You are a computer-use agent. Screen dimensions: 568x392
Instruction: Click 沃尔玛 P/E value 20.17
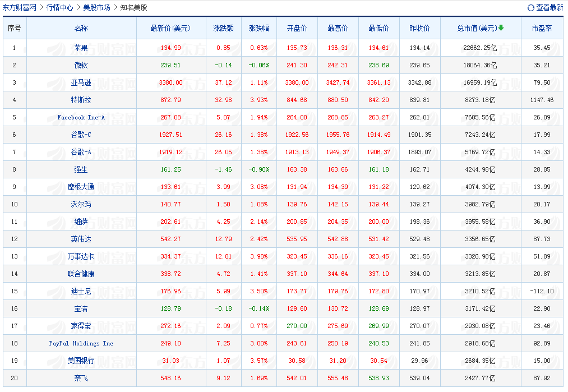542,204
